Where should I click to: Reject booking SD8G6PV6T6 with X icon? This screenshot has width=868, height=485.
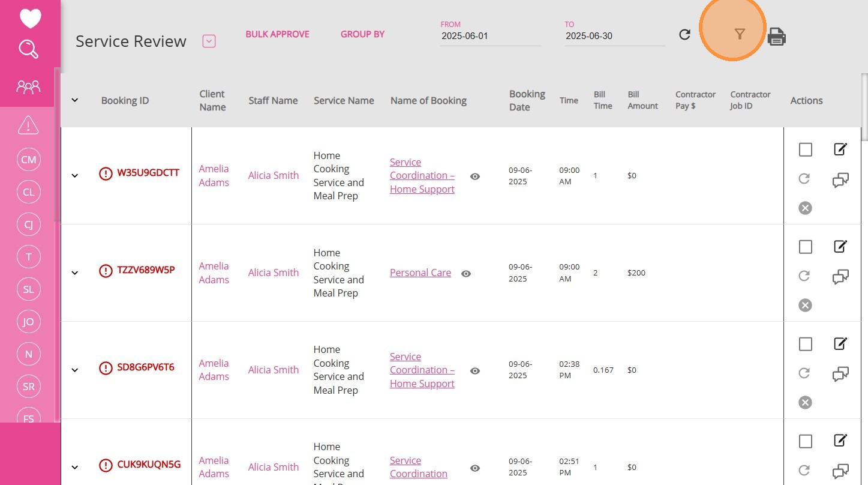pyautogui.click(x=805, y=402)
